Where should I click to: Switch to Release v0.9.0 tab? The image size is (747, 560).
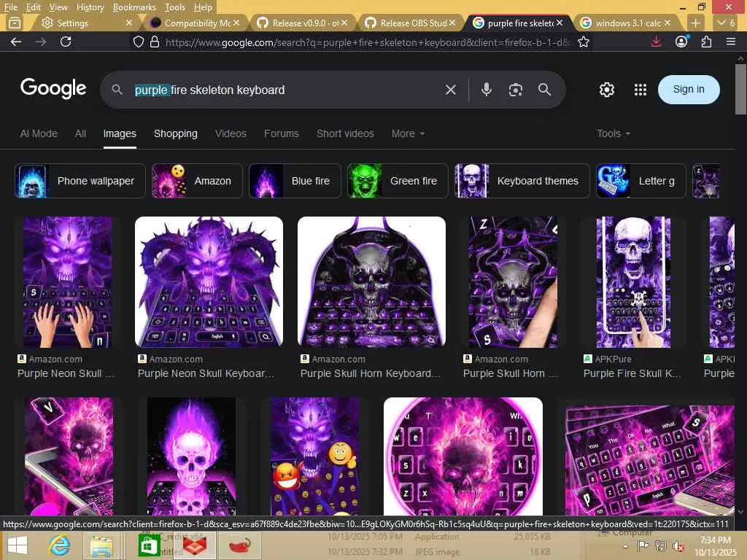(x=301, y=23)
